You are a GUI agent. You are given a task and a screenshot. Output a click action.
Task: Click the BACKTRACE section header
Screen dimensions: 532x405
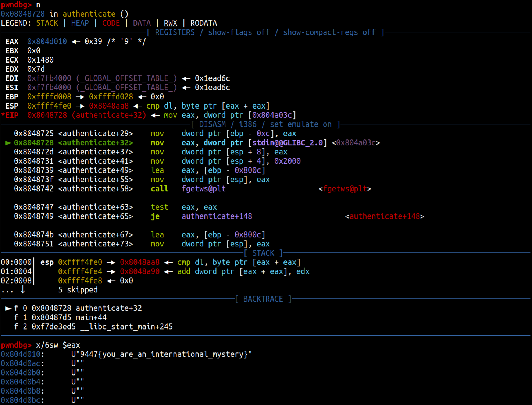click(263, 299)
